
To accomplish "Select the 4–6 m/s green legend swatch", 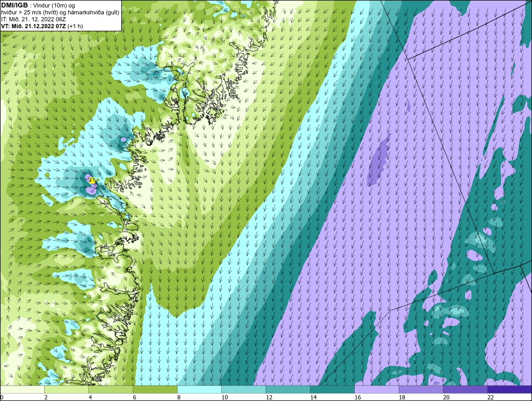I will click(111, 389).
